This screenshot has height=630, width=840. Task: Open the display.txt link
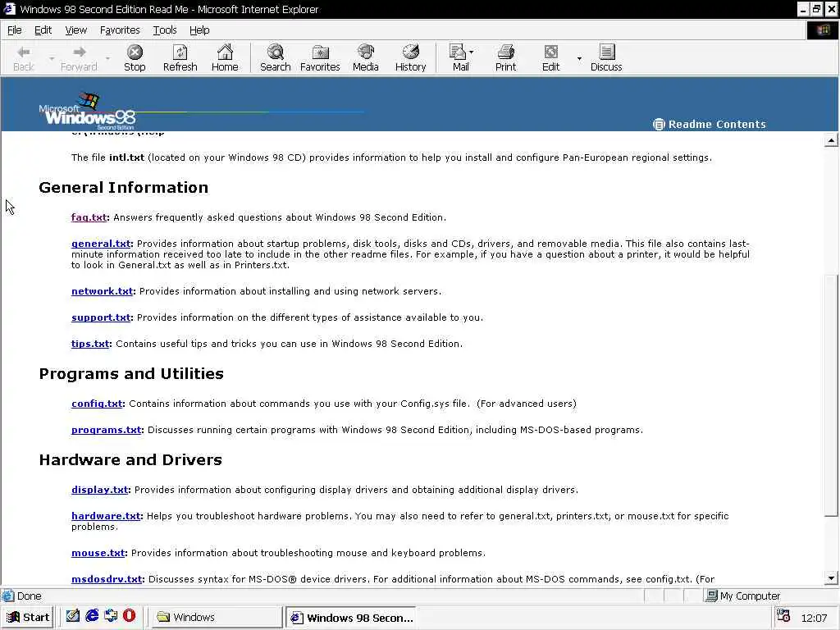99,491
